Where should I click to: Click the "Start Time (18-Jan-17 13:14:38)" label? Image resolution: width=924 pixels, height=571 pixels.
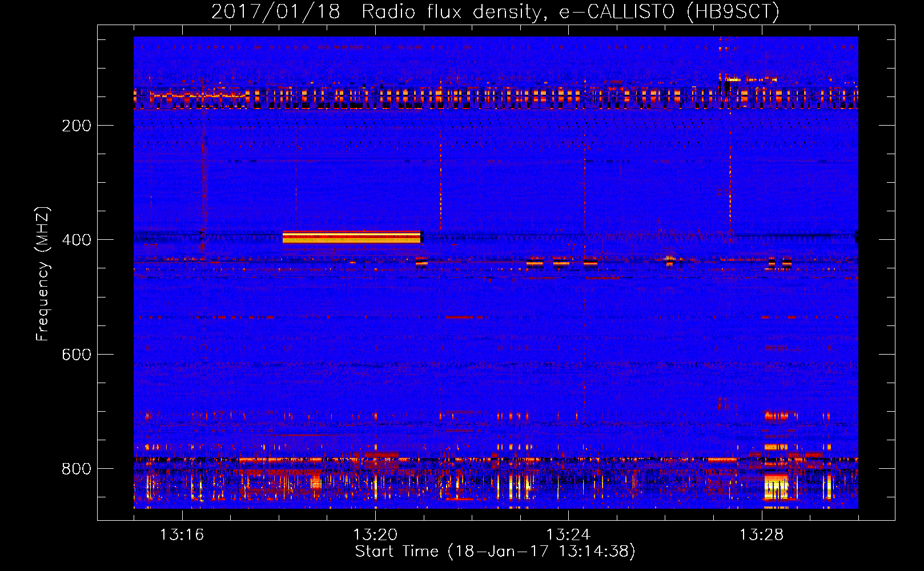pos(495,552)
